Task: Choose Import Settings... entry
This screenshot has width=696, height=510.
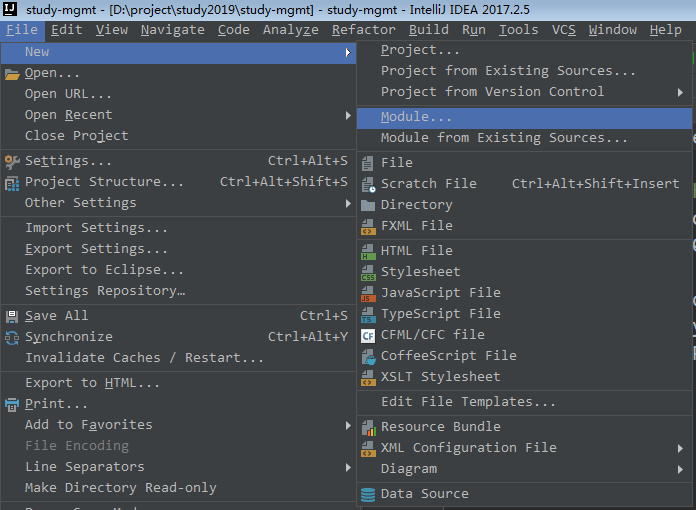Action: [x=178, y=229]
